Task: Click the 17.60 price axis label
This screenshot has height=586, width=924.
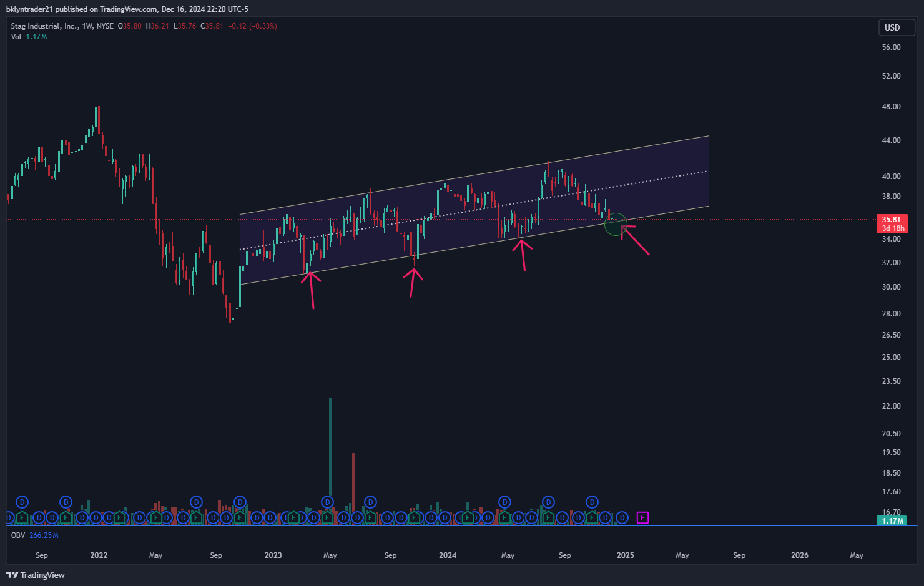Action: point(891,492)
